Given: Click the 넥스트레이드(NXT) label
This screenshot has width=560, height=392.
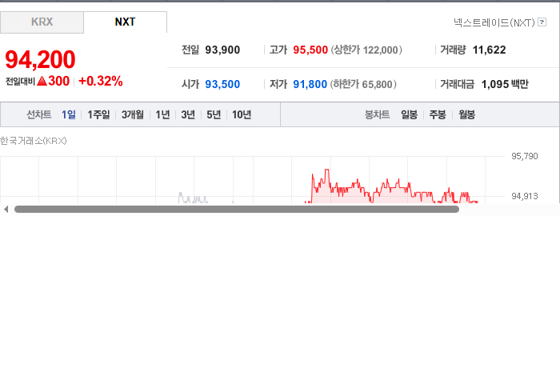Looking at the screenshot, I should tap(494, 22).
